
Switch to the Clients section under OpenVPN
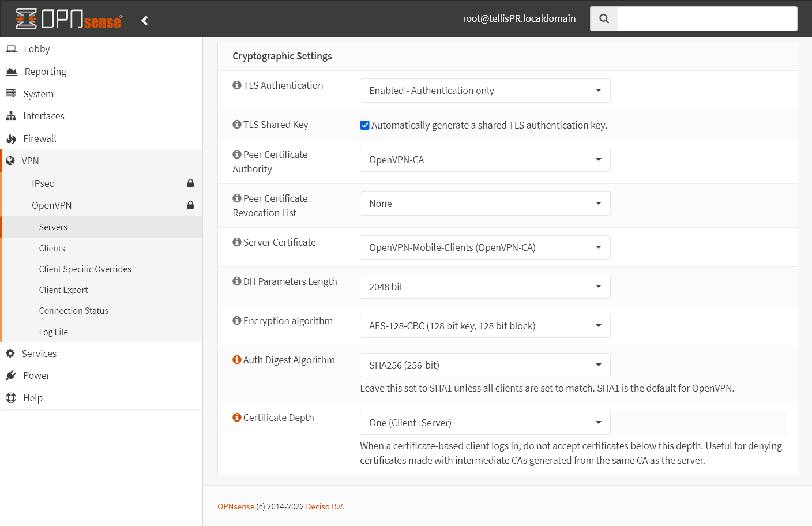click(x=51, y=248)
